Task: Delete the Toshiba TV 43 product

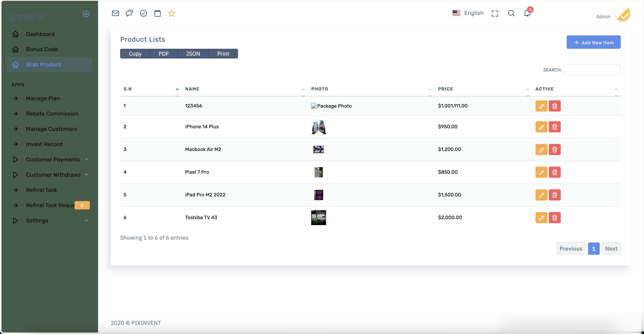Action: pos(555,218)
